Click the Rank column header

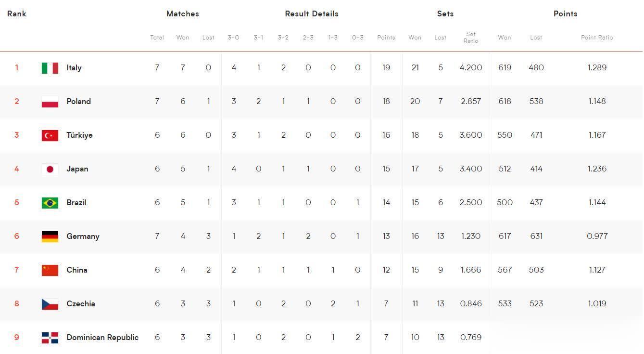click(17, 13)
